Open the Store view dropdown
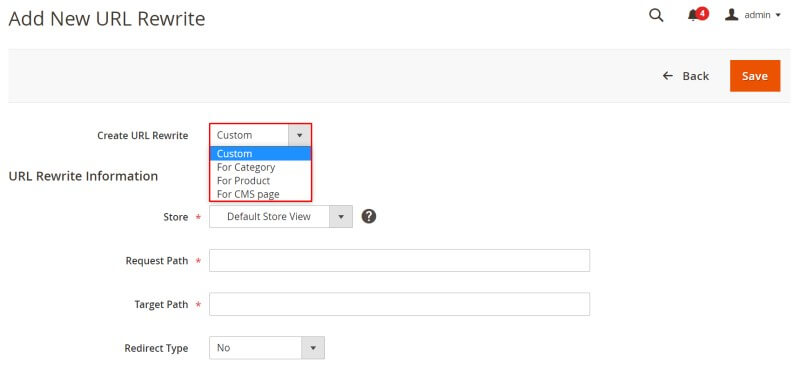This screenshot has height=376, width=800. (x=281, y=217)
